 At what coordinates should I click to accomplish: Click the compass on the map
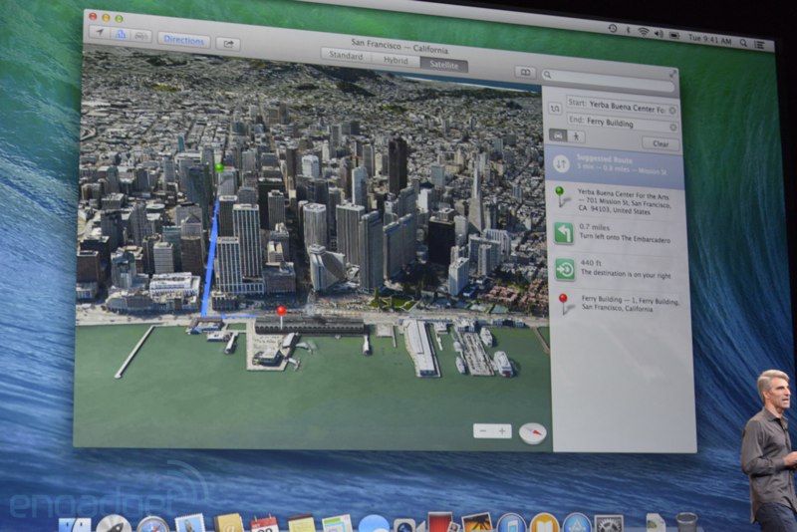532,433
